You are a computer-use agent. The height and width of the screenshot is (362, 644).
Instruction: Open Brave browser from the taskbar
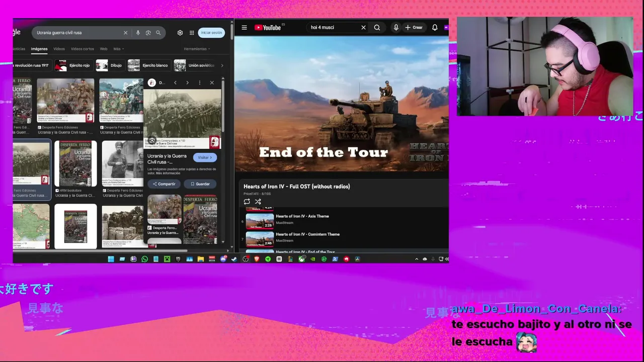pyautogui.click(x=257, y=259)
